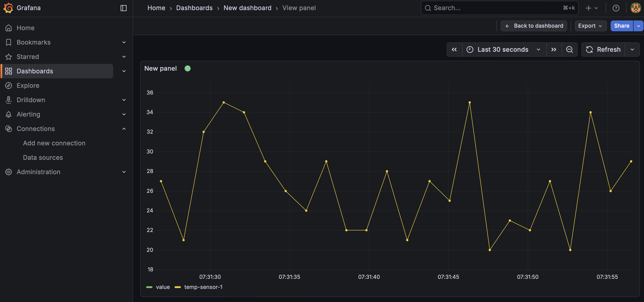Toggle visibility of the value series

coord(163,287)
